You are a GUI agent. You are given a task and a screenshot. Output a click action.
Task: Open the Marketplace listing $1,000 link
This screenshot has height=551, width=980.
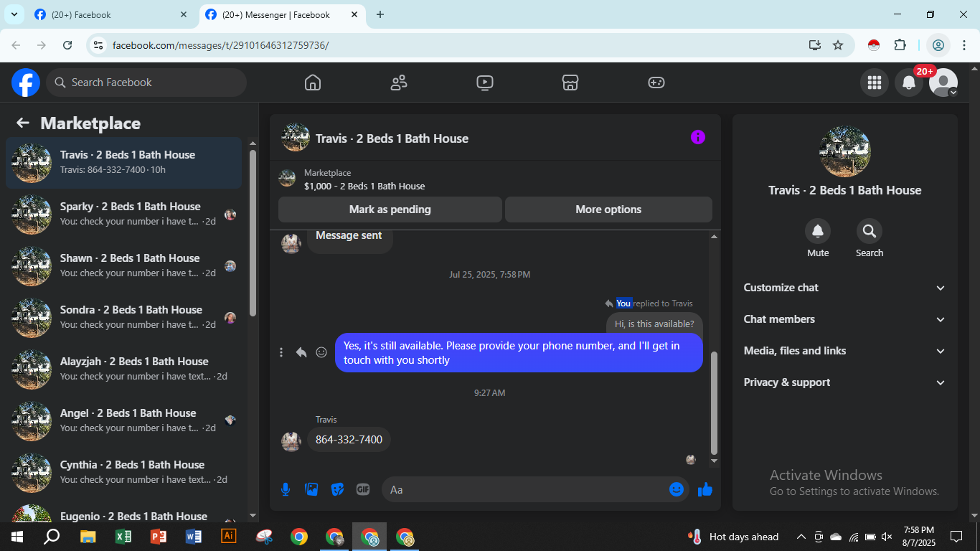point(364,186)
